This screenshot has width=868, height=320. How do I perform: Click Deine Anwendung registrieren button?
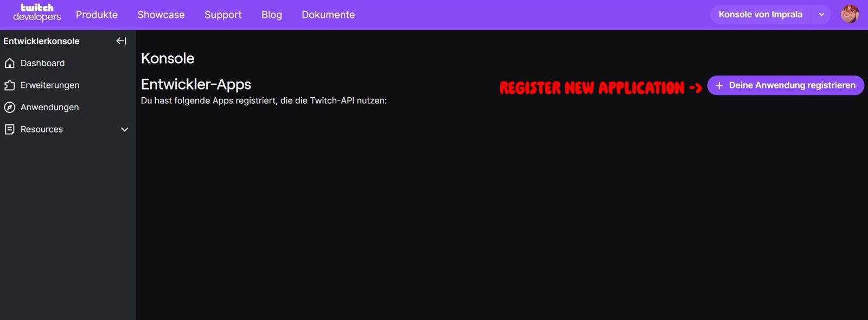point(786,85)
